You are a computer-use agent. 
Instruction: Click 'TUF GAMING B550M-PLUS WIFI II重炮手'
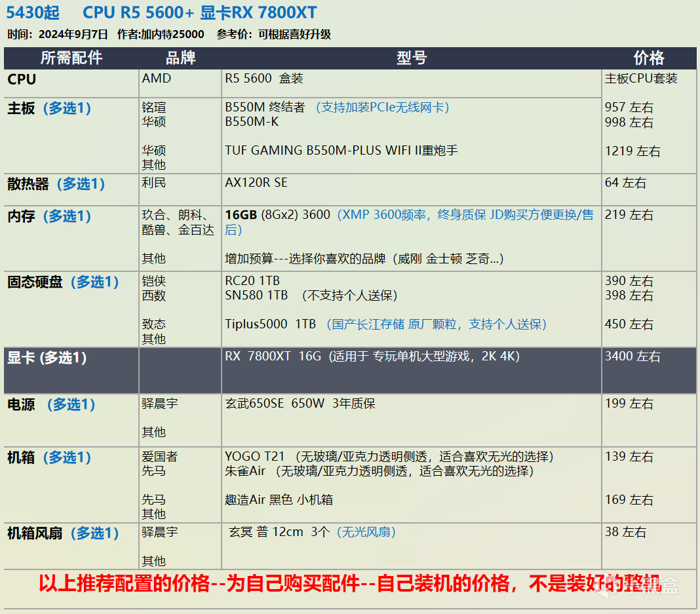[x=341, y=150]
